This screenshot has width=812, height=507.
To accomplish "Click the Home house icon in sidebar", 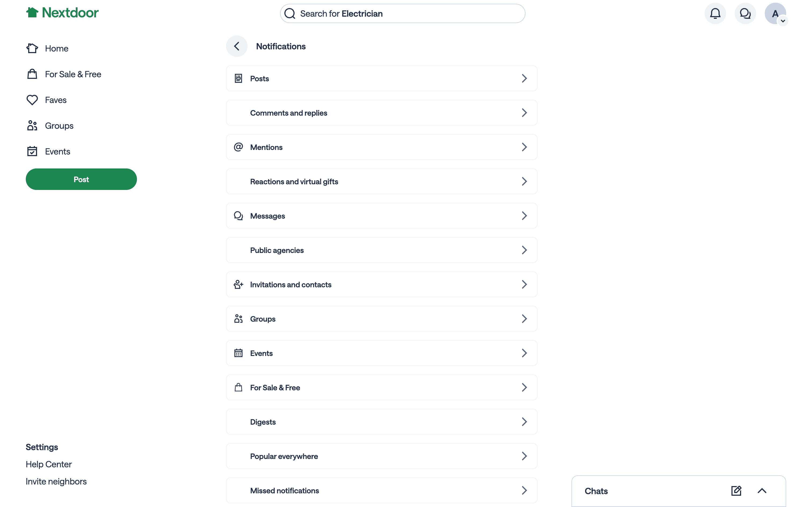I will 32,48.
